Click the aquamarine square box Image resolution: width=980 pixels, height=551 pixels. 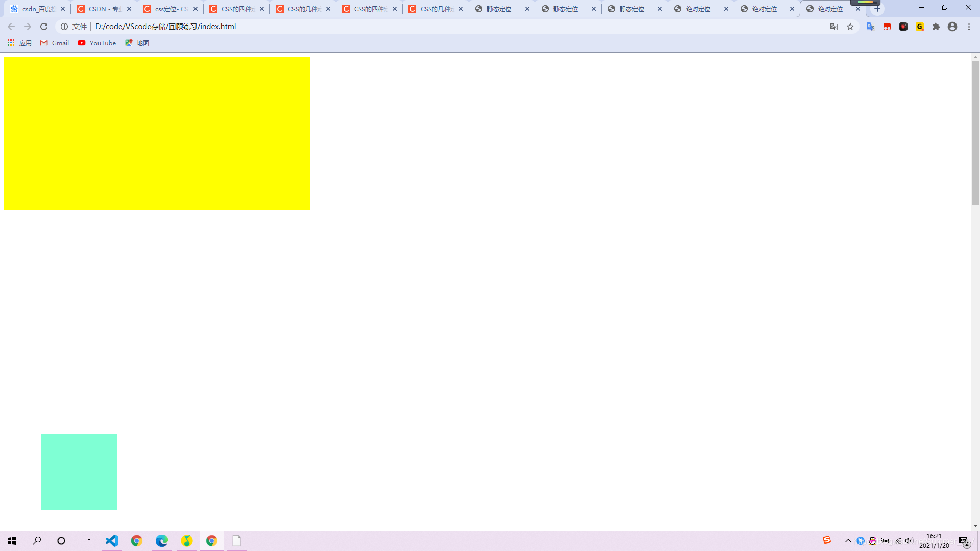click(79, 472)
